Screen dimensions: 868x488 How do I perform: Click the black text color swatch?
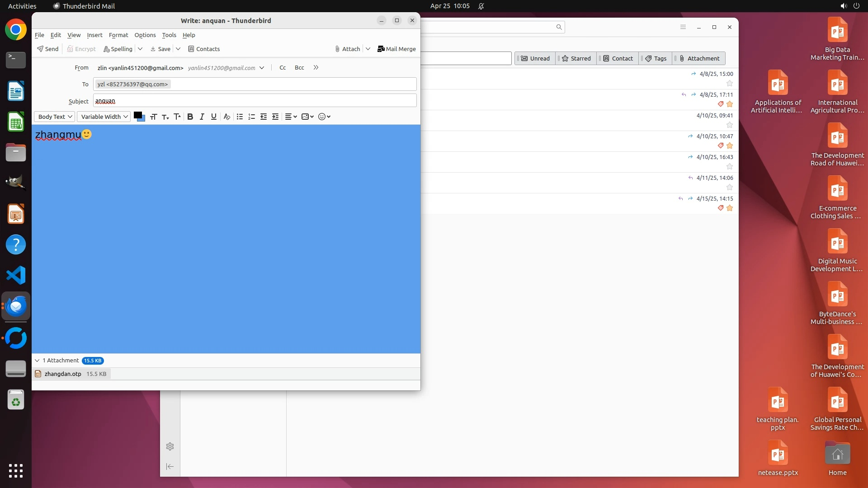click(137, 115)
